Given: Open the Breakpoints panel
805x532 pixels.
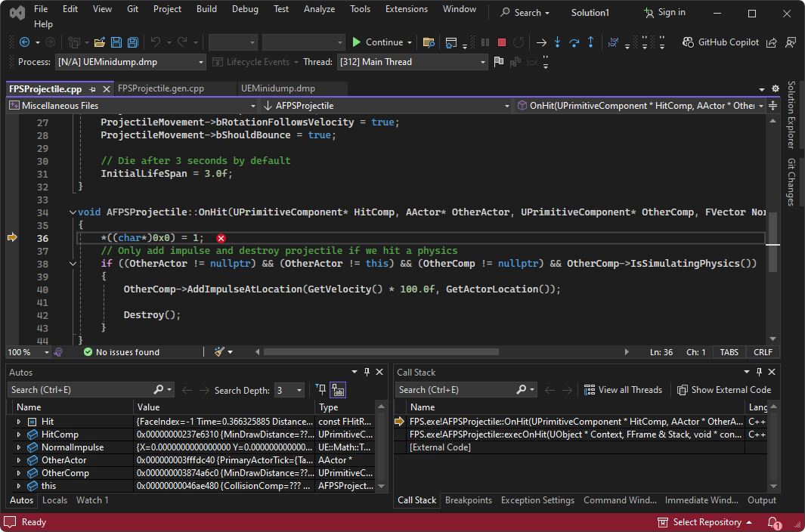Looking at the screenshot, I should (x=470, y=500).
